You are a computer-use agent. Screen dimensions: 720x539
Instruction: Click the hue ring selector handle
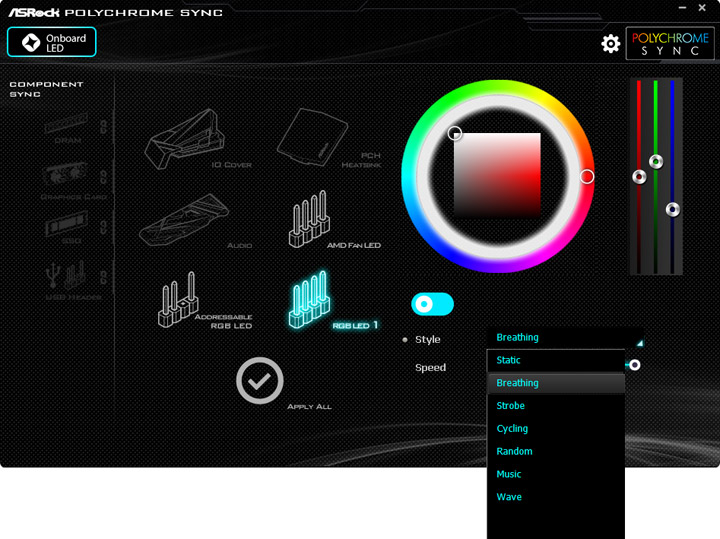click(x=587, y=176)
